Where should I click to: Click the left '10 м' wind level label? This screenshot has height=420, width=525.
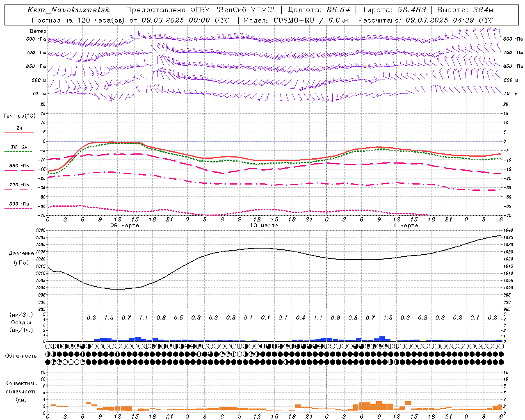(x=39, y=94)
